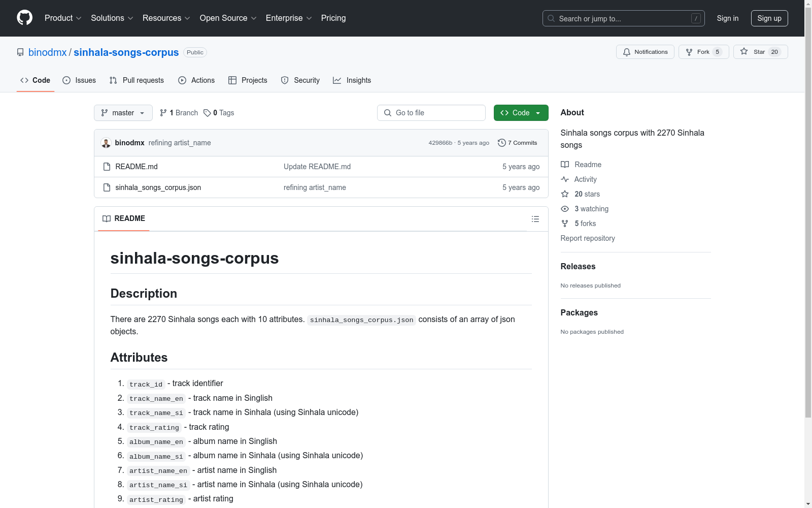Viewport: 812px width, 508px height.
Task: Open sinhala_songs_corpus.json file
Action: tap(158, 187)
